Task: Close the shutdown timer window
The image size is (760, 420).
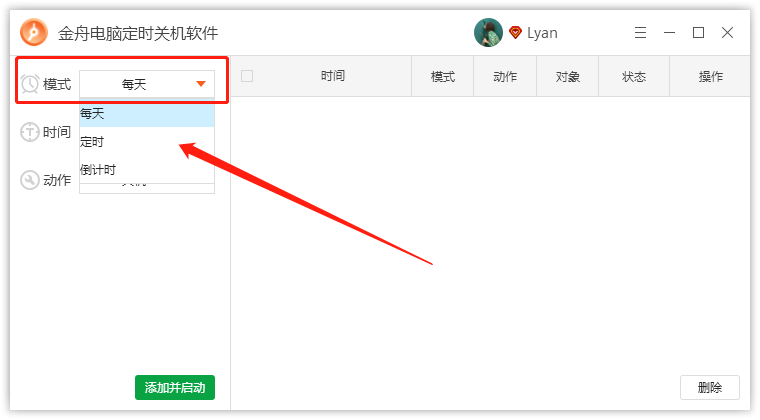Action: tap(727, 32)
